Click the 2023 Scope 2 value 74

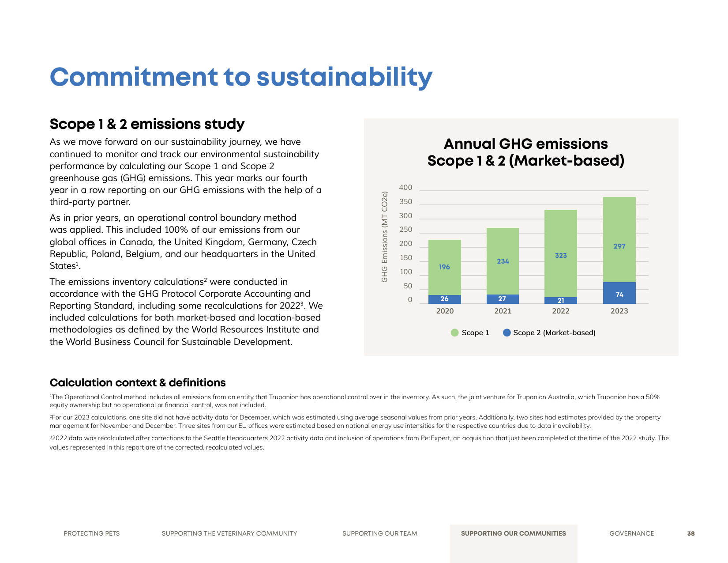(619, 295)
